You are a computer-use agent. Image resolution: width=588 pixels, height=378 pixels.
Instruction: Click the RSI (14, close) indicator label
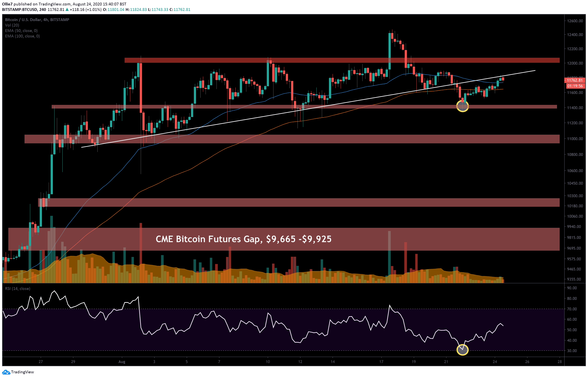click(18, 289)
